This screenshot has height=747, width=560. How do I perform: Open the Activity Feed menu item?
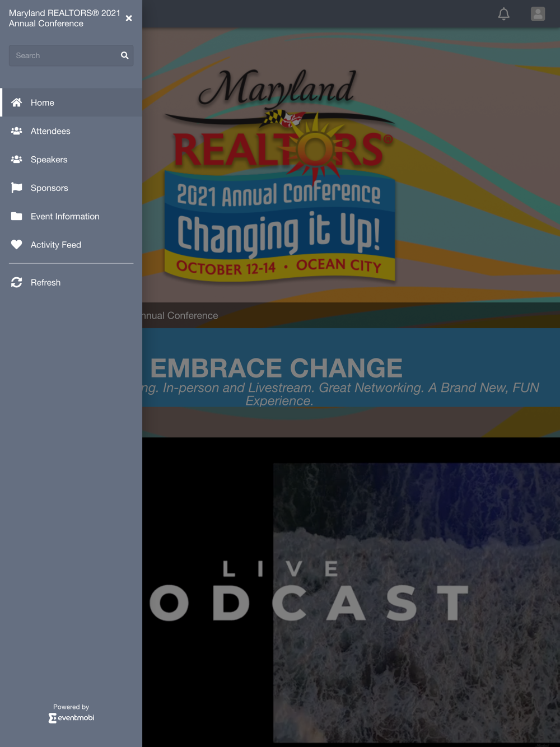71,245
